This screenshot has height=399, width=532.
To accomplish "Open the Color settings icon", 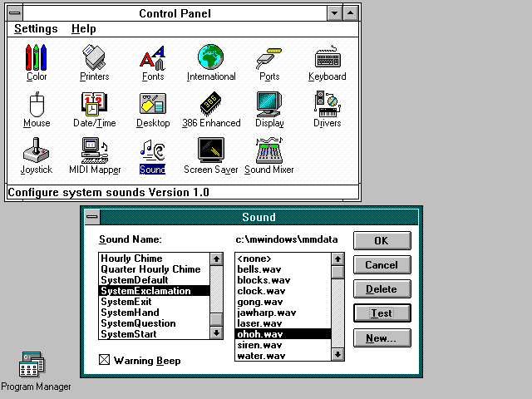I will pos(37,58).
